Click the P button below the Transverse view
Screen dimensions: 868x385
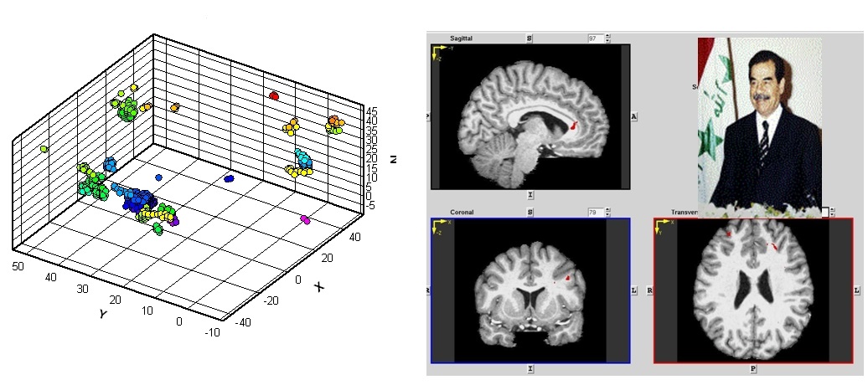pos(753,368)
